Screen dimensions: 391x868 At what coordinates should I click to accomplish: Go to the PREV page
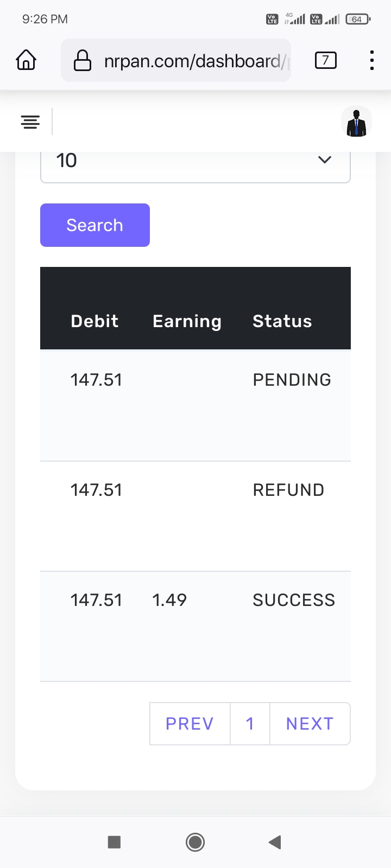190,724
